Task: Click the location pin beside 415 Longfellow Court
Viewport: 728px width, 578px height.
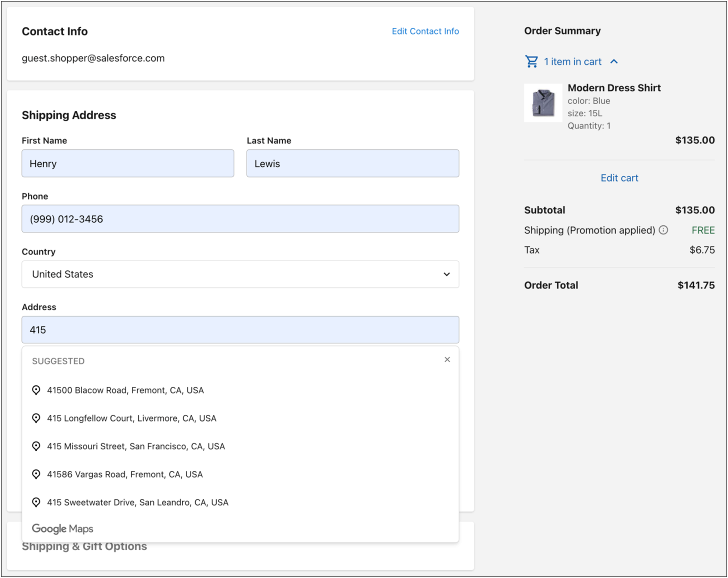Action: 36,418
